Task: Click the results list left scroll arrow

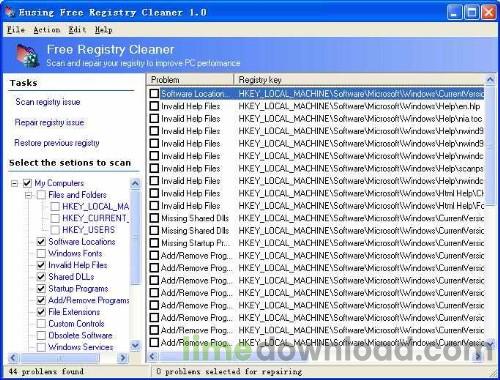Action: click(x=152, y=356)
